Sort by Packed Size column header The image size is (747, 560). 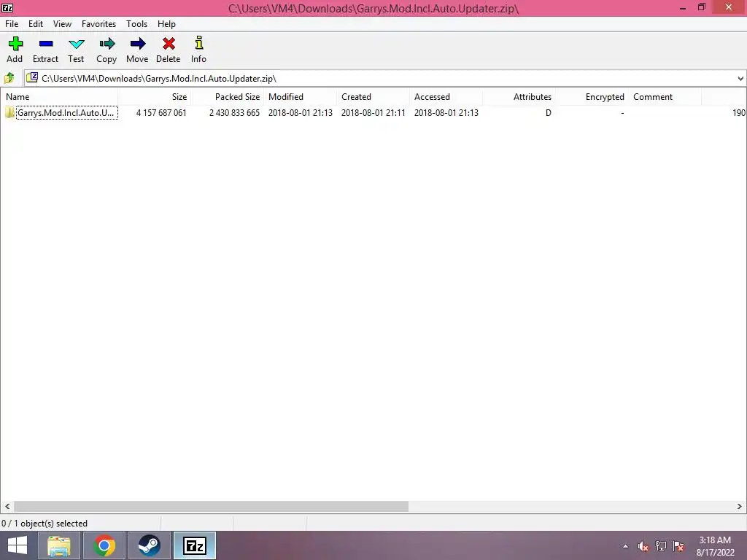228,97
